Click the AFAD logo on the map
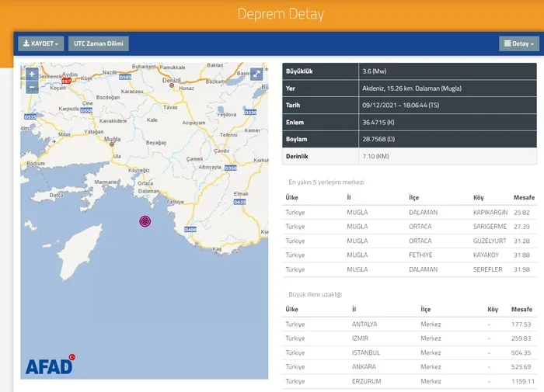The height and width of the screenshot is (392, 544). 51,364
